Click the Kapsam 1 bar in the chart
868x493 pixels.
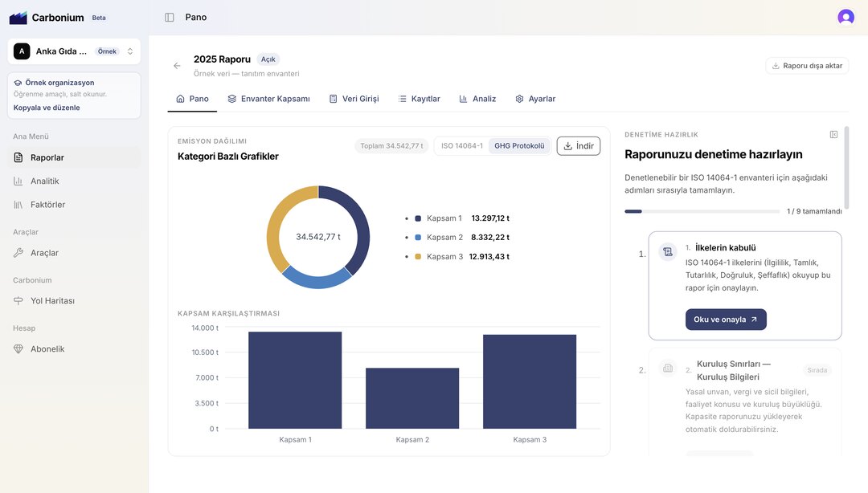pyautogui.click(x=295, y=380)
